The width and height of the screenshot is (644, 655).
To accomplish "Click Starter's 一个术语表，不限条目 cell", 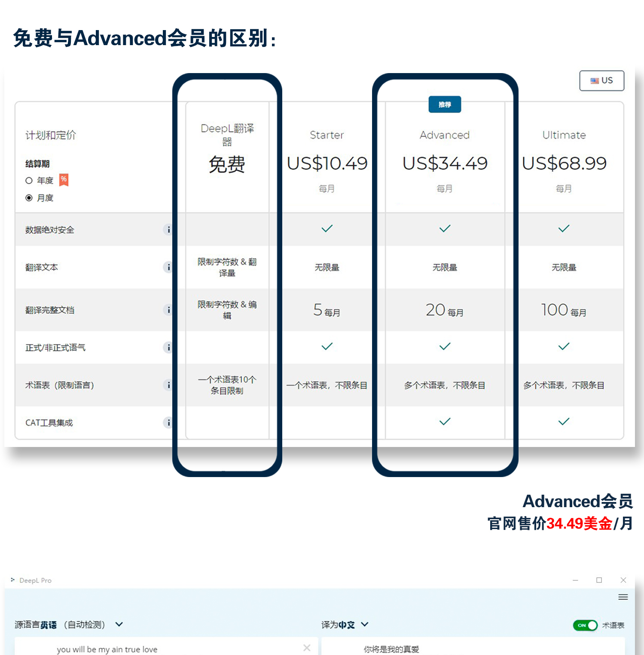I will click(327, 385).
